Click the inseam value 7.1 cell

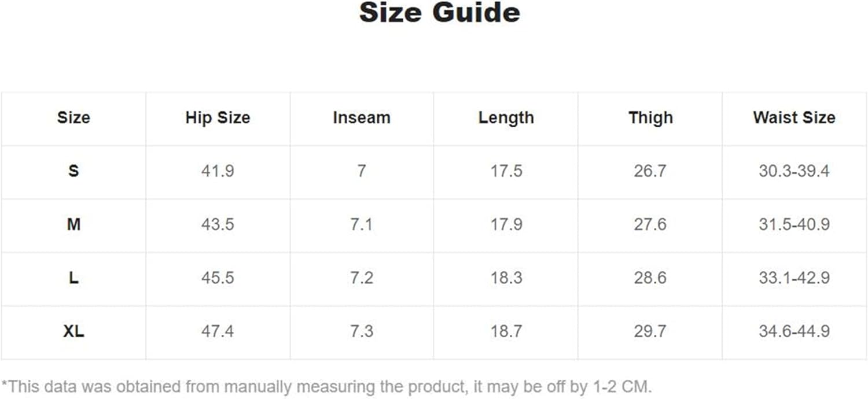tap(362, 225)
